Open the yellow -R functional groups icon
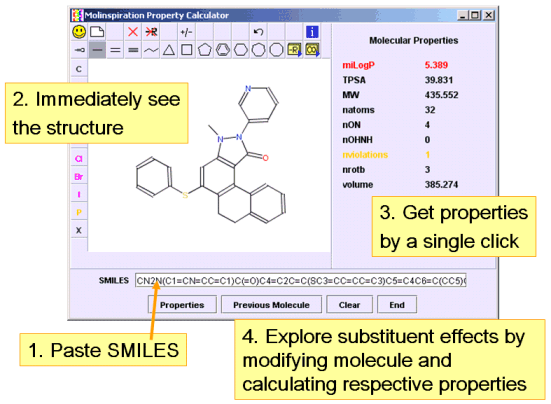551x404 pixels. coord(294,50)
